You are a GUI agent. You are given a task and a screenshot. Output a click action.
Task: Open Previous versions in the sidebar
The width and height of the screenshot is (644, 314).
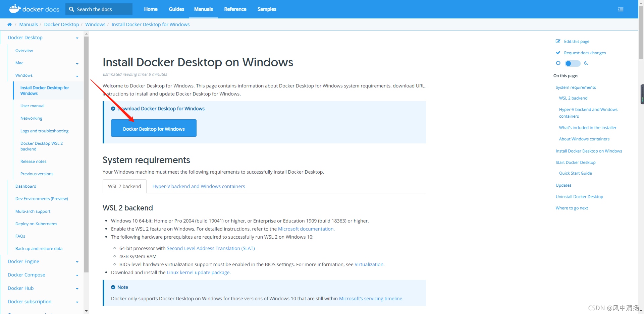point(37,174)
